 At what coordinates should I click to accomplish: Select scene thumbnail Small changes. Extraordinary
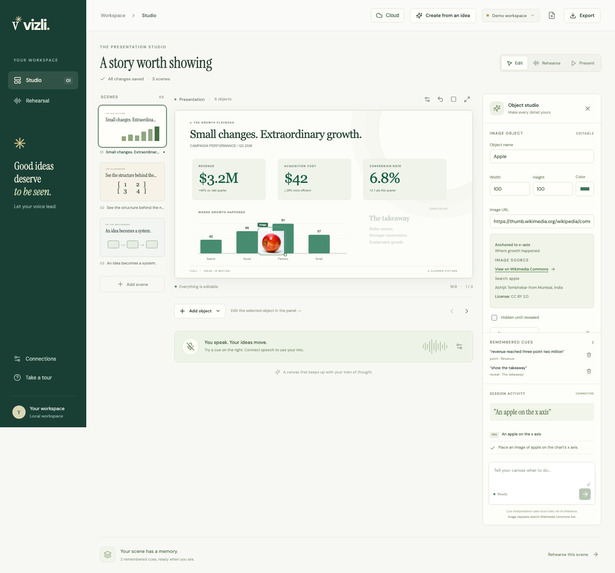point(132,126)
